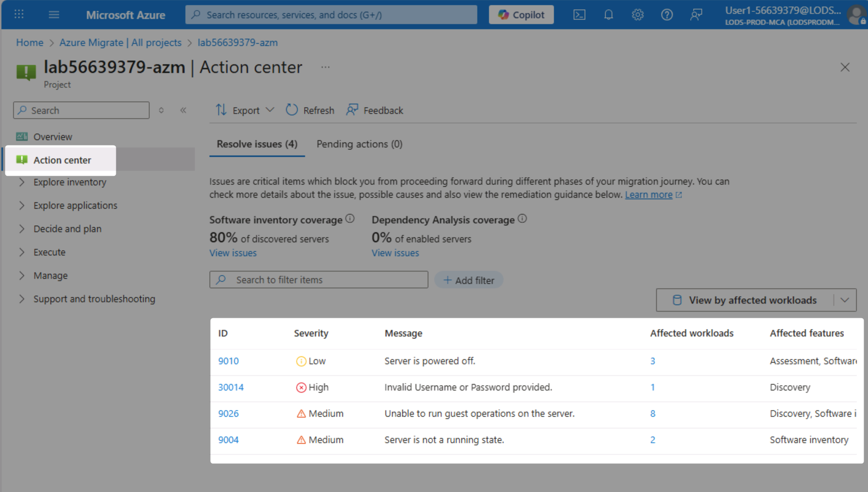Image resolution: width=868 pixels, height=492 pixels.
Task: Show Dependency Analysis coverage info tooltip
Action: click(x=522, y=219)
